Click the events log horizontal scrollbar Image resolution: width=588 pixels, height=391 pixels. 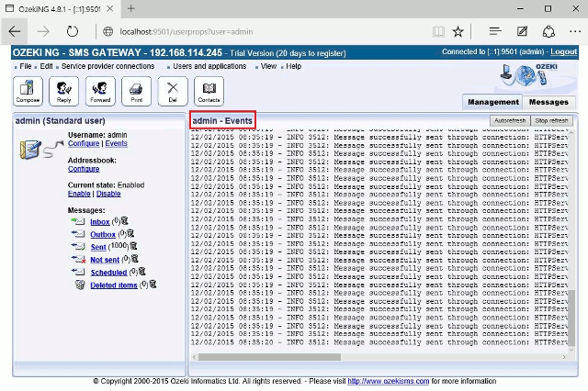pyautogui.click(x=269, y=357)
